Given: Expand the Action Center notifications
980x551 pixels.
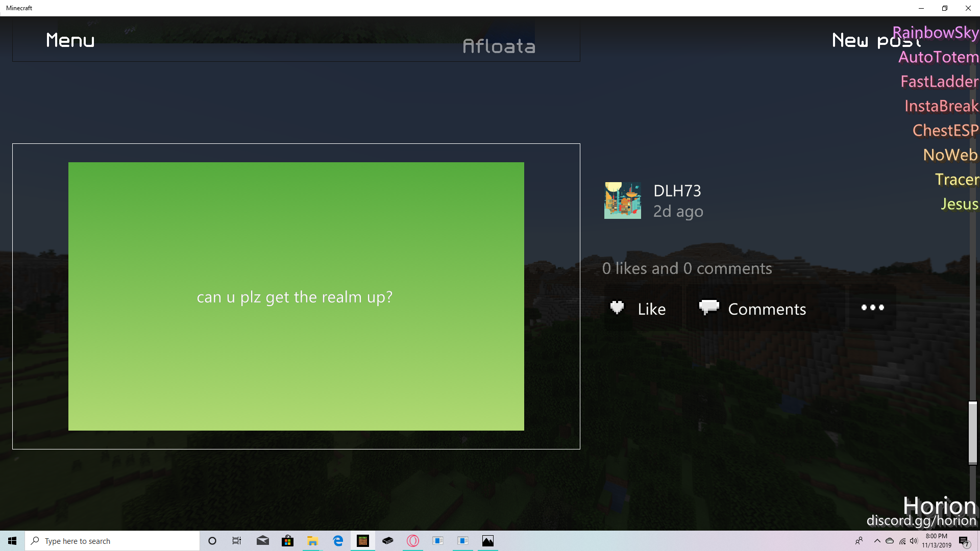Looking at the screenshot, I should 964,541.
